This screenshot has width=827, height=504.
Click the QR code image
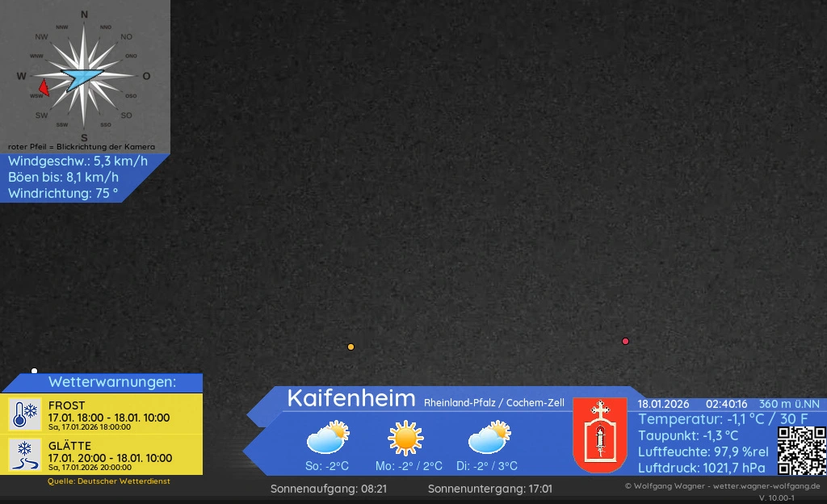click(801, 451)
